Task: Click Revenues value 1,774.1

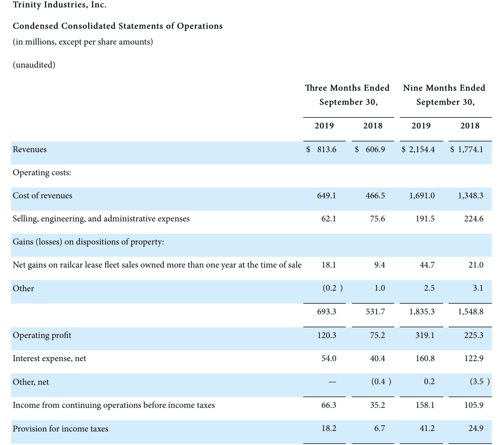Action: tap(470, 150)
